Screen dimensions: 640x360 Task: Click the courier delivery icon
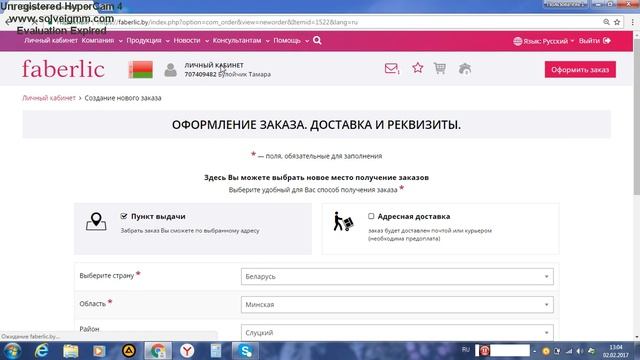(x=343, y=222)
